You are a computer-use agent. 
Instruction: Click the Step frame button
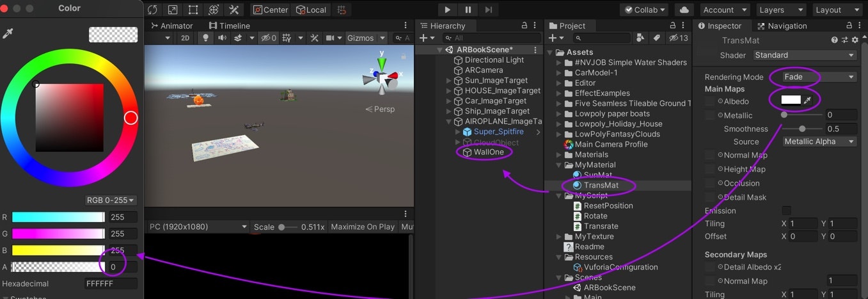pyautogui.click(x=489, y=10)
